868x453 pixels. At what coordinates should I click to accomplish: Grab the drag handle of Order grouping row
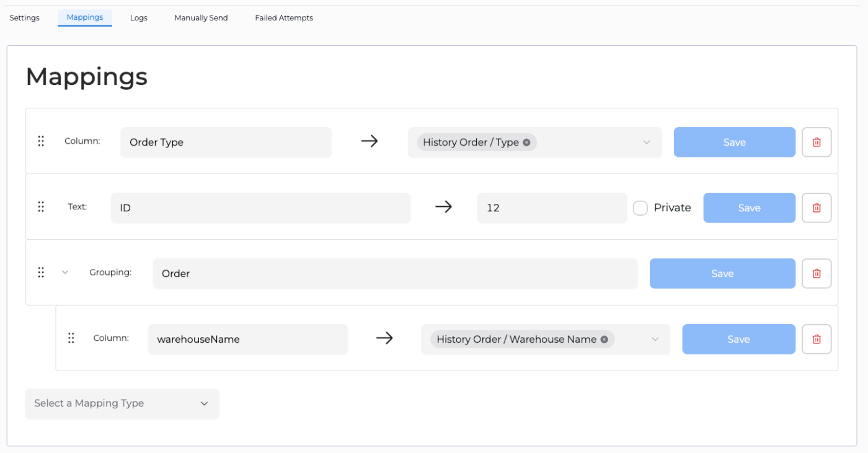(41, 273)
